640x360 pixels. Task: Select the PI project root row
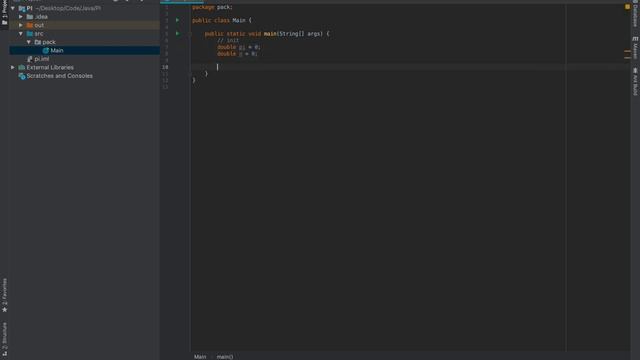click(84, 8)
